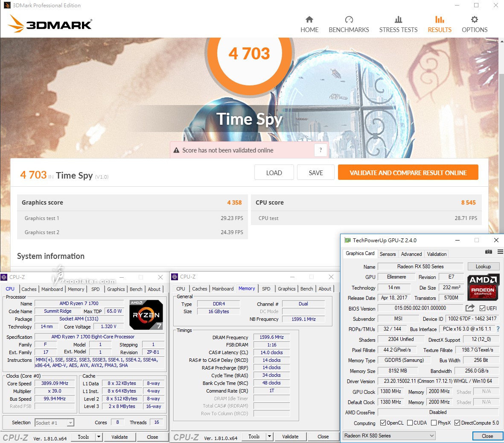The height and width of the screenshot is (443, 504).
Task: Open the Sensors tab in GPU-Z
Action: [x=387, y=254]
